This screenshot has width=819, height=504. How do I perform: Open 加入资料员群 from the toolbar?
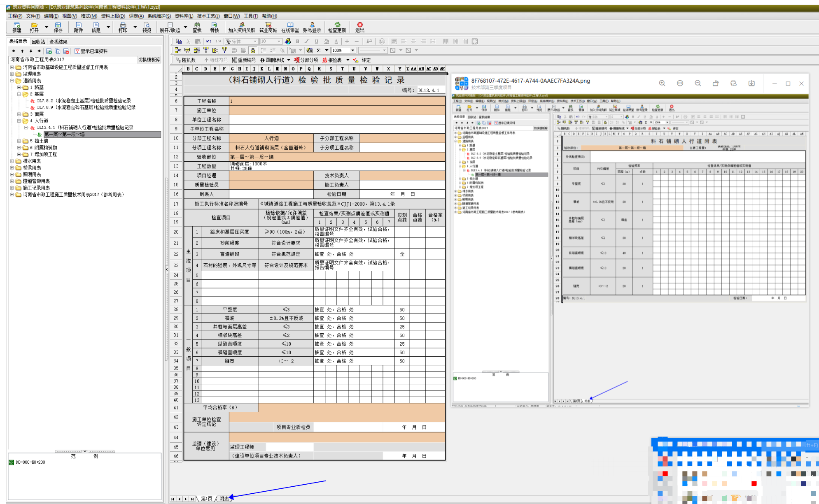[x=242, y=27]
